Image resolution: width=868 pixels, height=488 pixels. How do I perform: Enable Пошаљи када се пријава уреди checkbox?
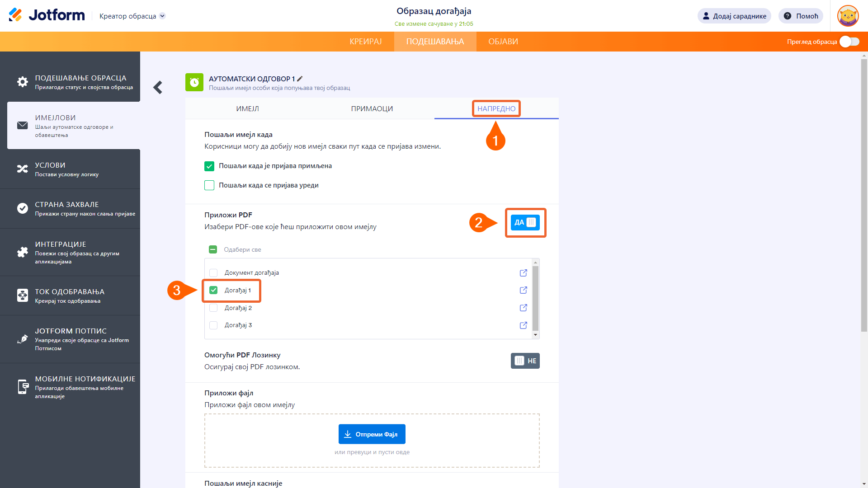coord(209,185)
